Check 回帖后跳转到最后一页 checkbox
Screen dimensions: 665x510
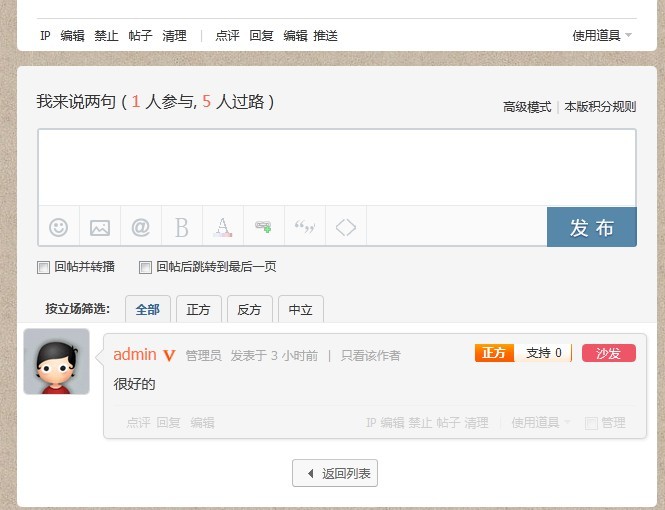click(x=145, y=268)
